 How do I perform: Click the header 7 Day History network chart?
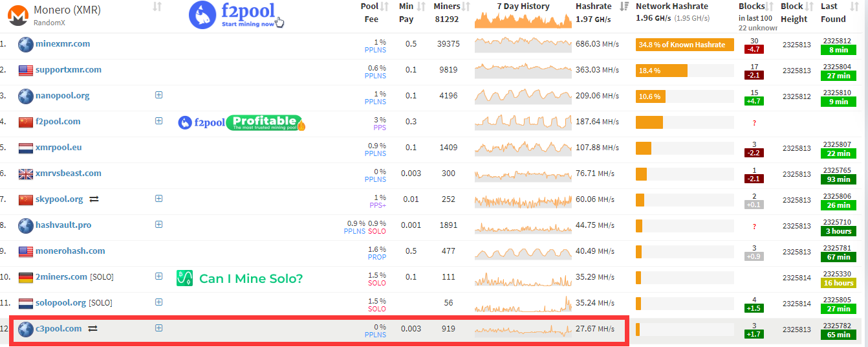pos(523,21)
